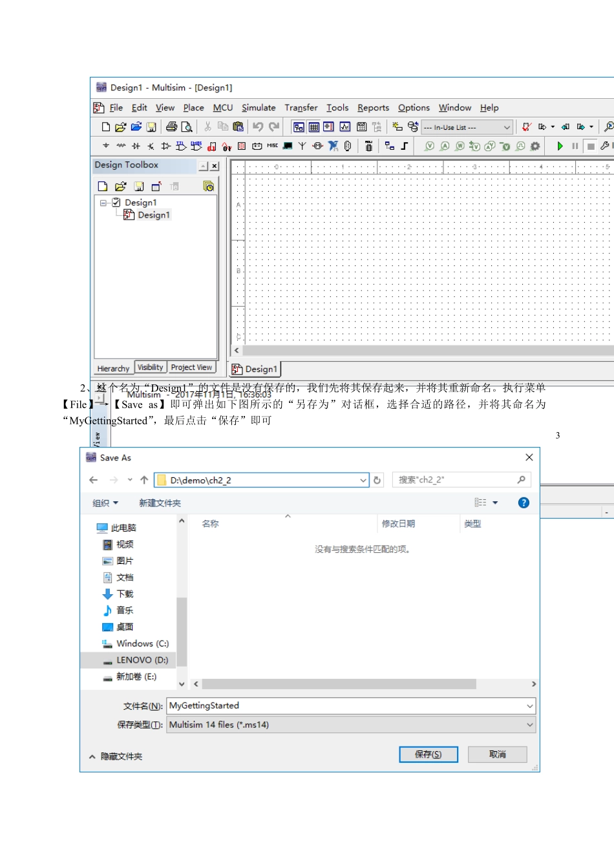Open view options dropdown arrow

496,503
